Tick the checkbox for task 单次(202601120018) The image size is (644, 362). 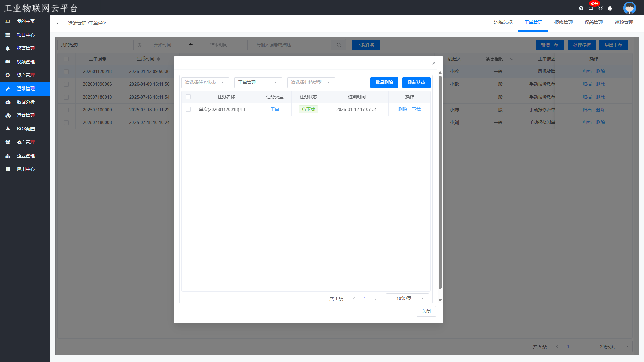[188, 109]
